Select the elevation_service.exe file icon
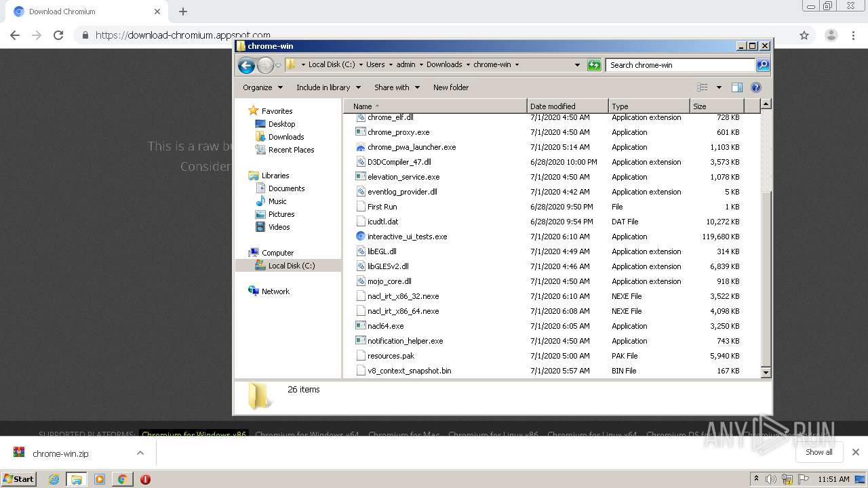This screenshot has height=488, width=868. 361,177
